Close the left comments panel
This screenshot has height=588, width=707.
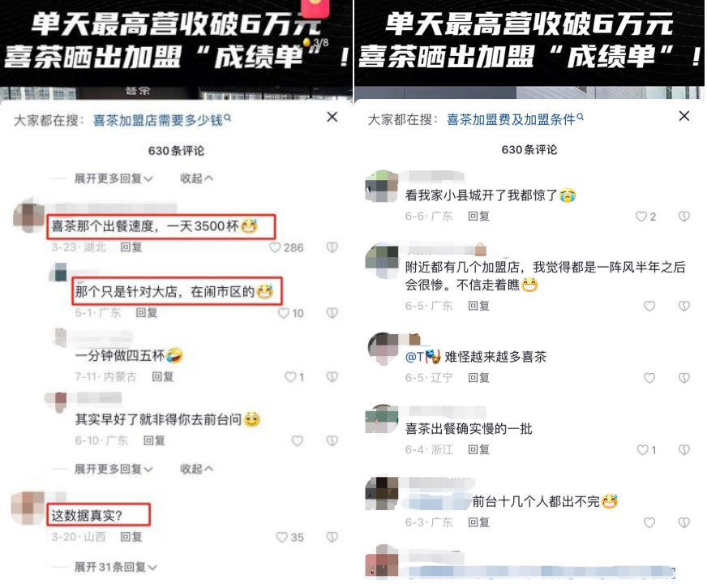coord(332,118)
